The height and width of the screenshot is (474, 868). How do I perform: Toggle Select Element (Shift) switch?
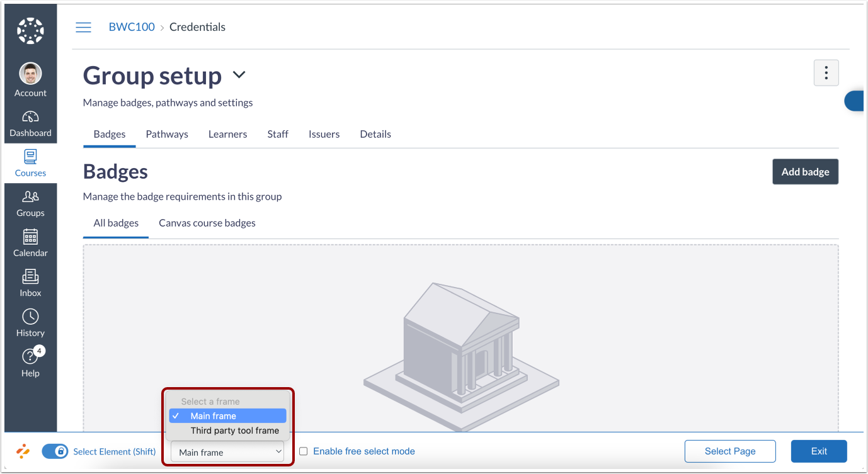(x=55, y=451)
